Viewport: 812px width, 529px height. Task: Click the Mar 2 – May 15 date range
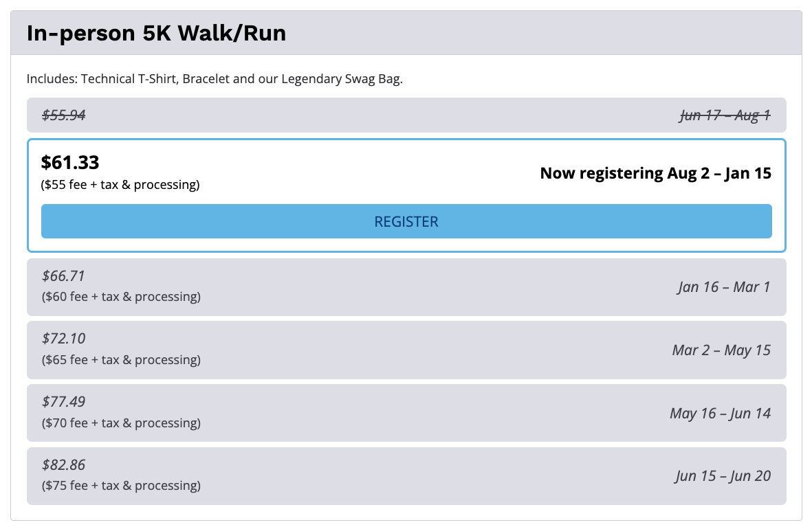tap(721, 350)
